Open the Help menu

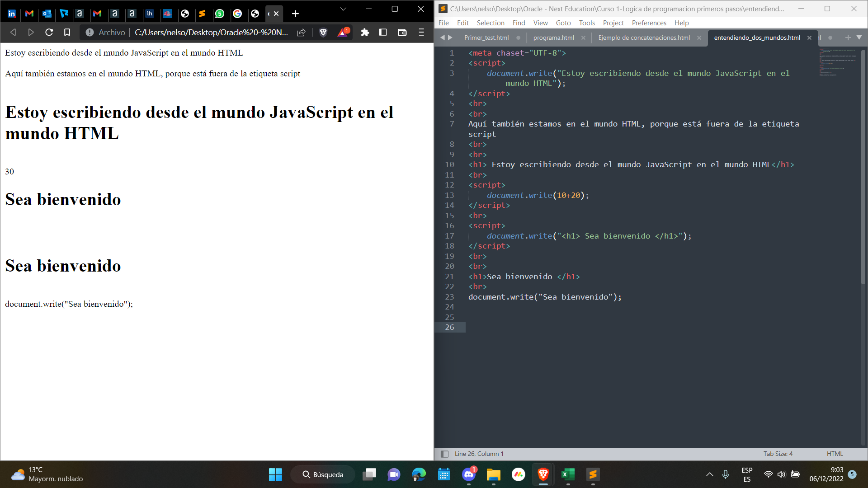point(681,23)
